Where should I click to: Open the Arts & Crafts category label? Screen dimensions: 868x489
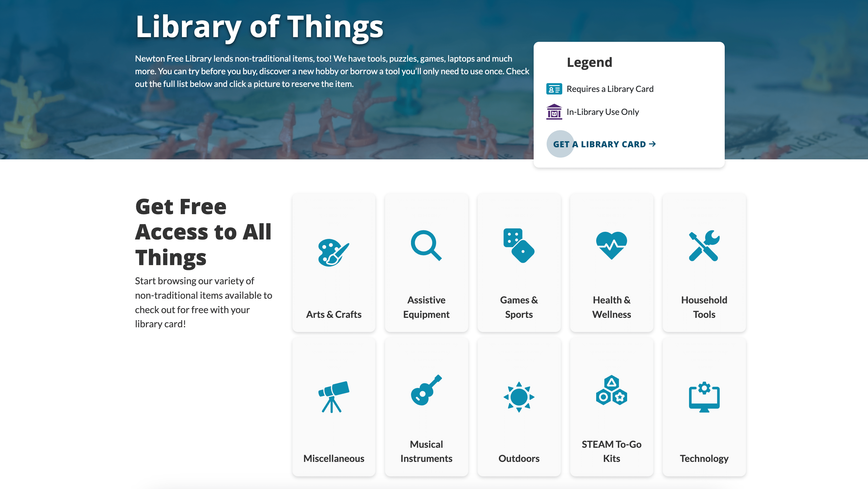[333, 314]
